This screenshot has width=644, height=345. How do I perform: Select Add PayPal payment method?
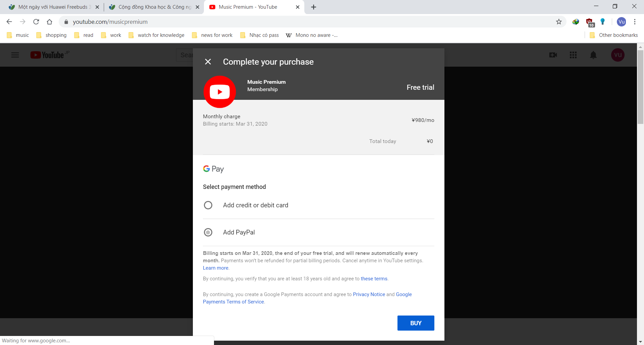point(208,232)
